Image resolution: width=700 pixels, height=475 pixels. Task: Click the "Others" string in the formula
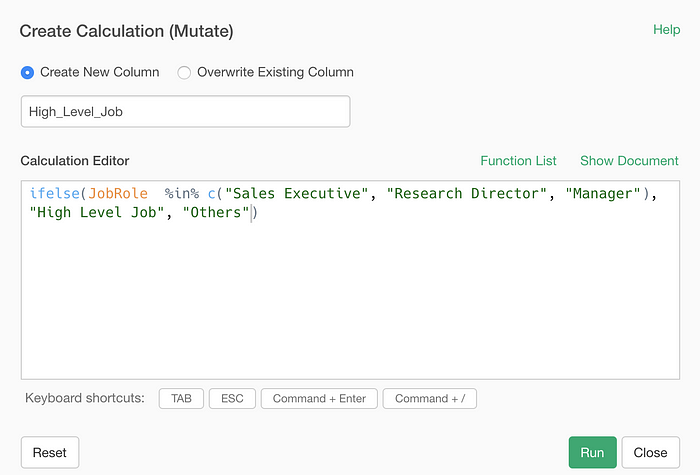(x=216, y=212)
